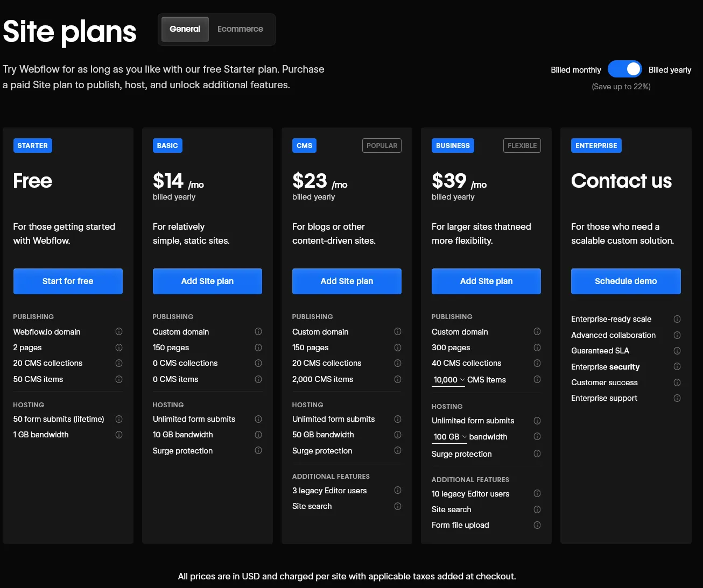Open the 10,000 CMS items dropdown
This screenshot has width=703, height=588.
point(448,380)
